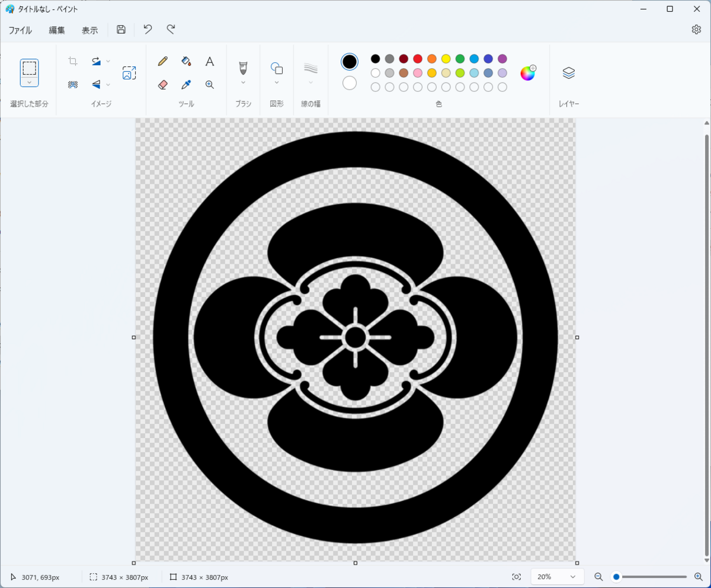Click the vertical scrollbar on the right
711x588 pixels.
click(x=706, y=345)
